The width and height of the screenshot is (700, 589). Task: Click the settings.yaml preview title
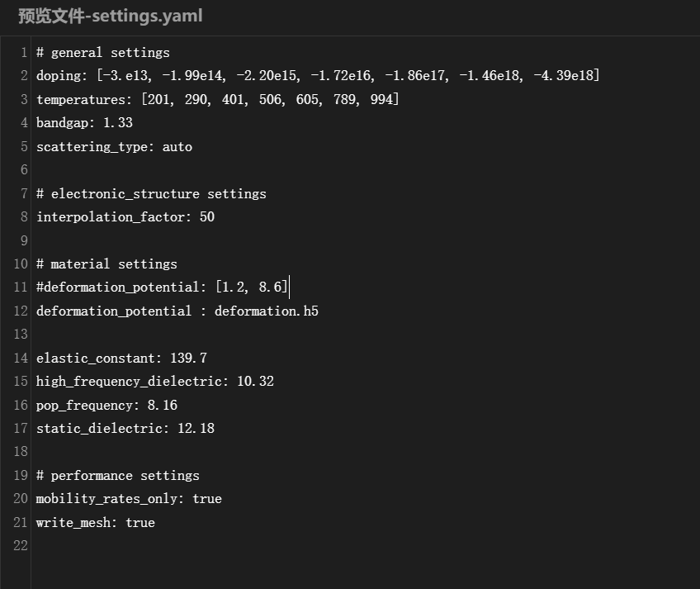pos(111,16)
